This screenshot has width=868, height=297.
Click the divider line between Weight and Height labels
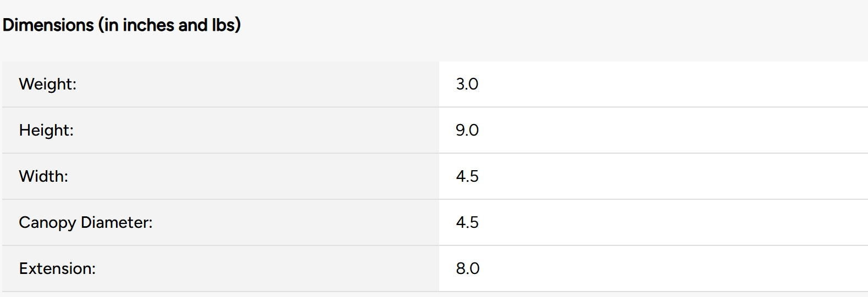[220, 107]
